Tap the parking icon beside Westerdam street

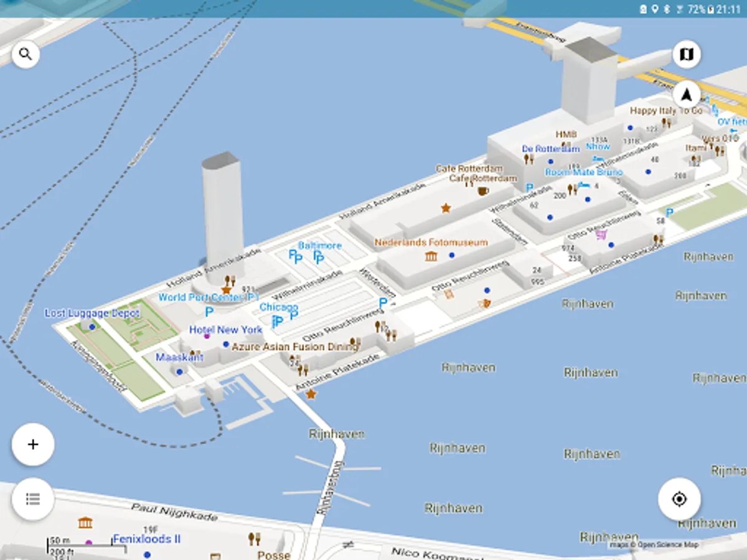coord(383,302)
